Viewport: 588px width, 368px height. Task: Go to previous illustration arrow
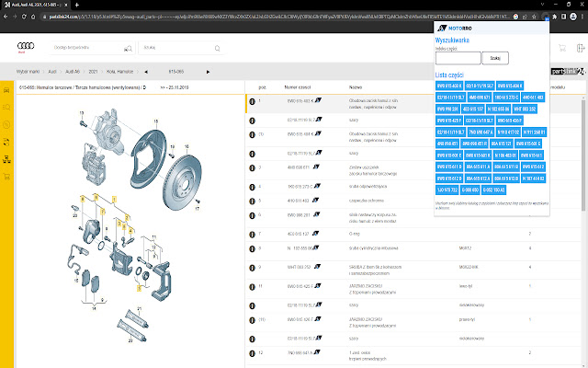(146, 72)
